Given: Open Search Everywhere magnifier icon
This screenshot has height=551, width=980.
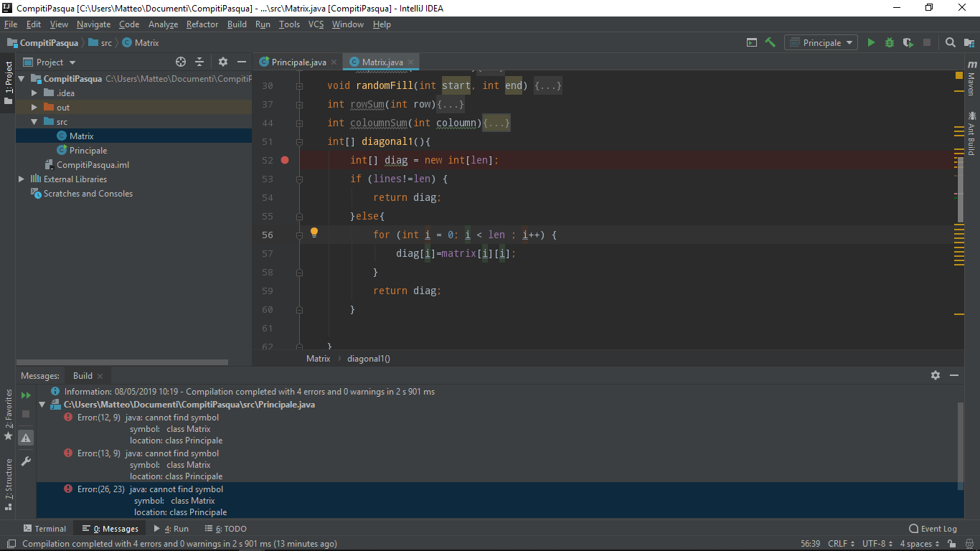Looking at the screenshot, I should pyautogui.click(x=951, y=43).
